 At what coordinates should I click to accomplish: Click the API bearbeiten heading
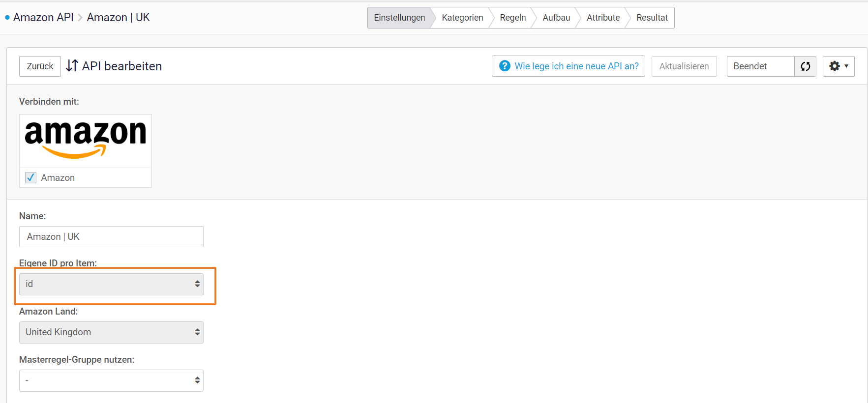[122, 66]
